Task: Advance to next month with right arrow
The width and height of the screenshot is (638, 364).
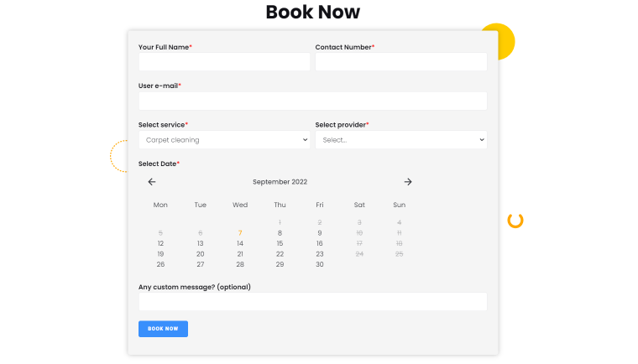Action: [x=408, y=182]
